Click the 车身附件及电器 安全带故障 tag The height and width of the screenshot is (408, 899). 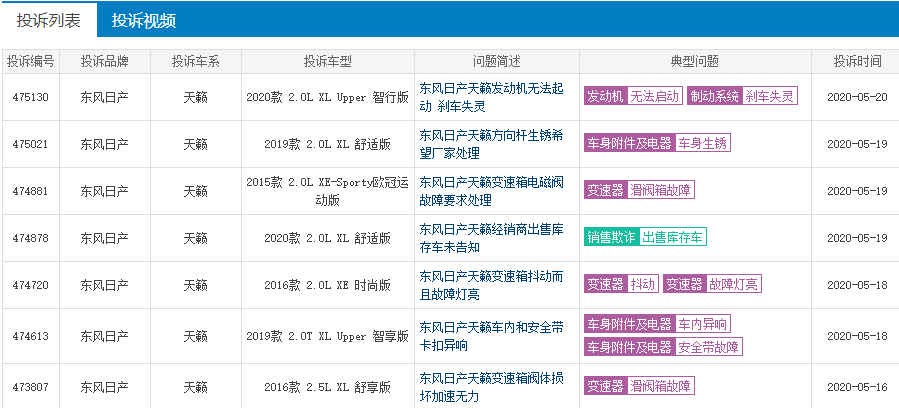point(663,347)
